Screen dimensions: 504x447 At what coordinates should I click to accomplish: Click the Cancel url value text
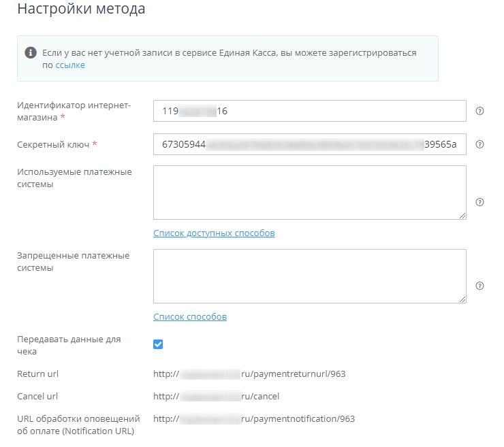click(x=216, y=396)
